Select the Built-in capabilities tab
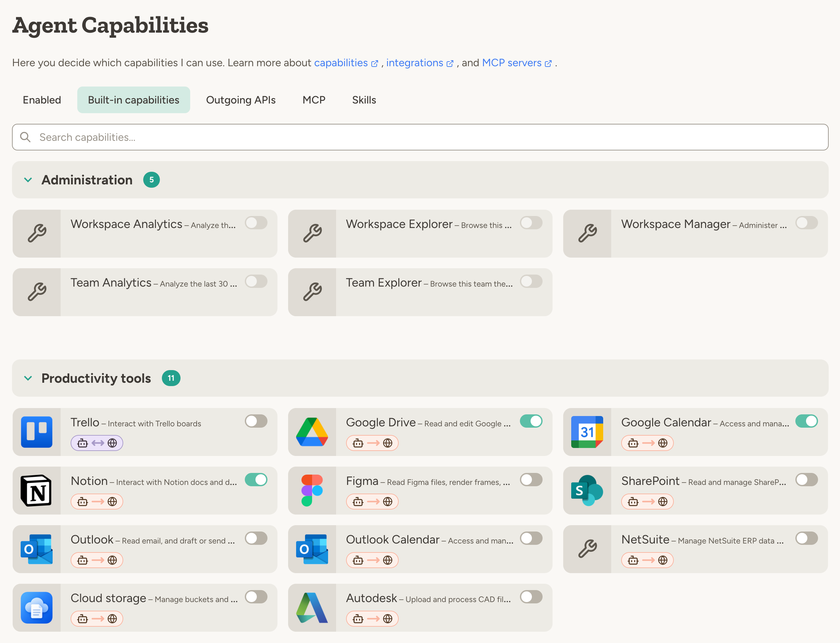The width and height of the screenshot is (840, 643). click(x=133, y=100)
